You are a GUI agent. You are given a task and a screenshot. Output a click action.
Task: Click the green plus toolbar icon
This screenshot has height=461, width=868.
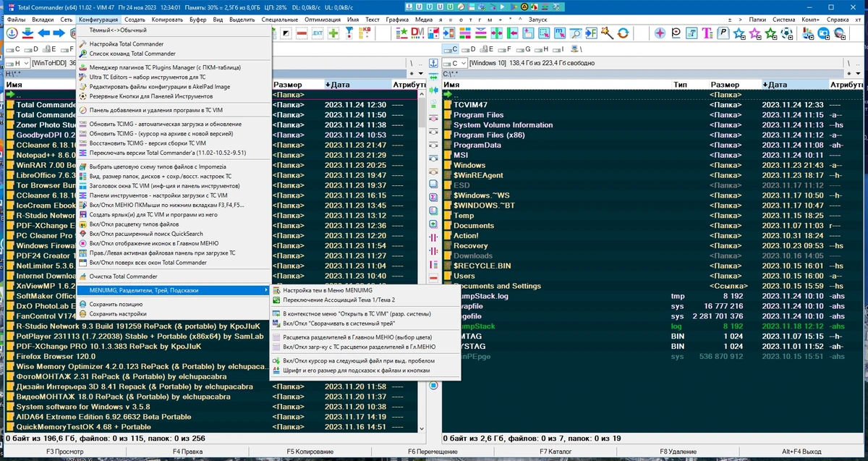pyautogui.click(x=333, y=33)
